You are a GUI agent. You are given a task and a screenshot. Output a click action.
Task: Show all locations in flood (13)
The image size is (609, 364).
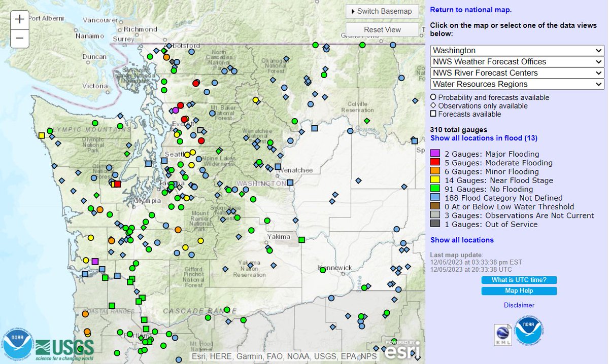click(483, 138)
